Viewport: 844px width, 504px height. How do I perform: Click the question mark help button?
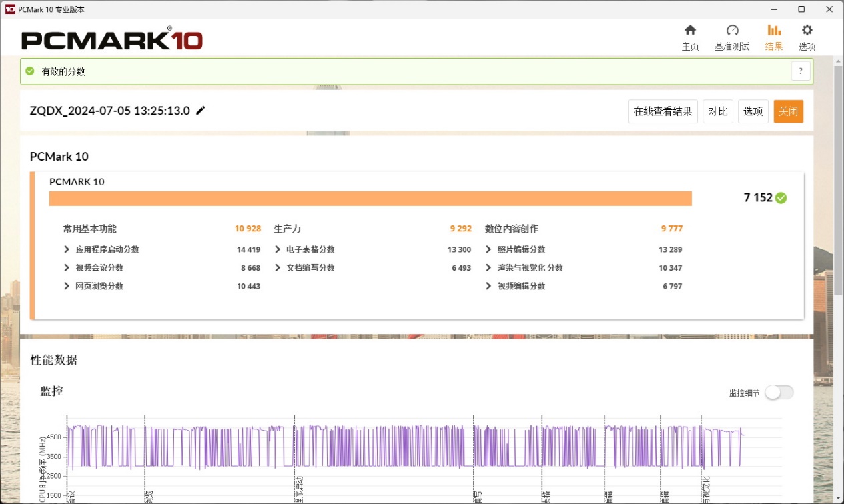pyautogui.click(x=801, y=71)
